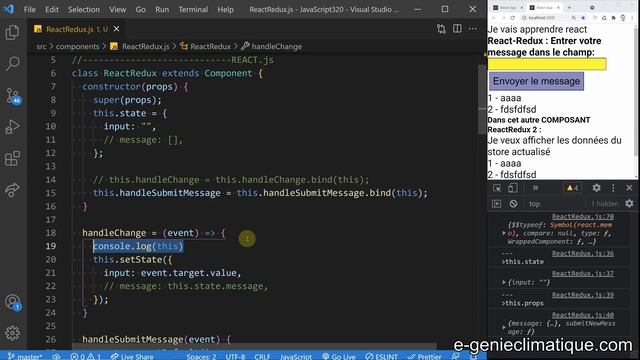The width and height of the screenshot is (640, 360).
Task: Open the Go menu
Action: [140, 9]
